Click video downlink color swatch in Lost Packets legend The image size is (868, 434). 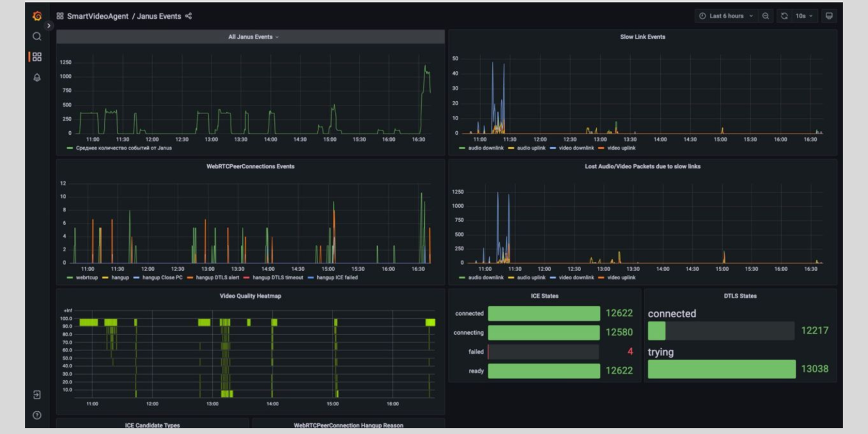point(553,278)
